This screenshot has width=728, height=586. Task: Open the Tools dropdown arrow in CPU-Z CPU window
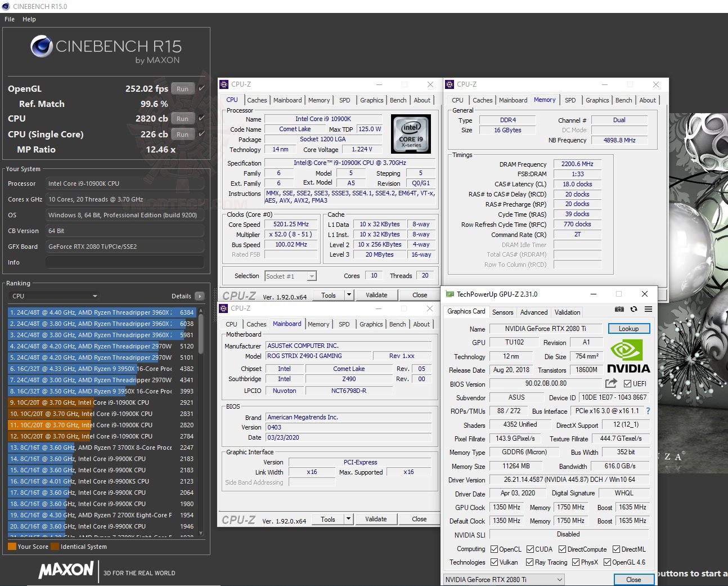click(x=348, y=295)
